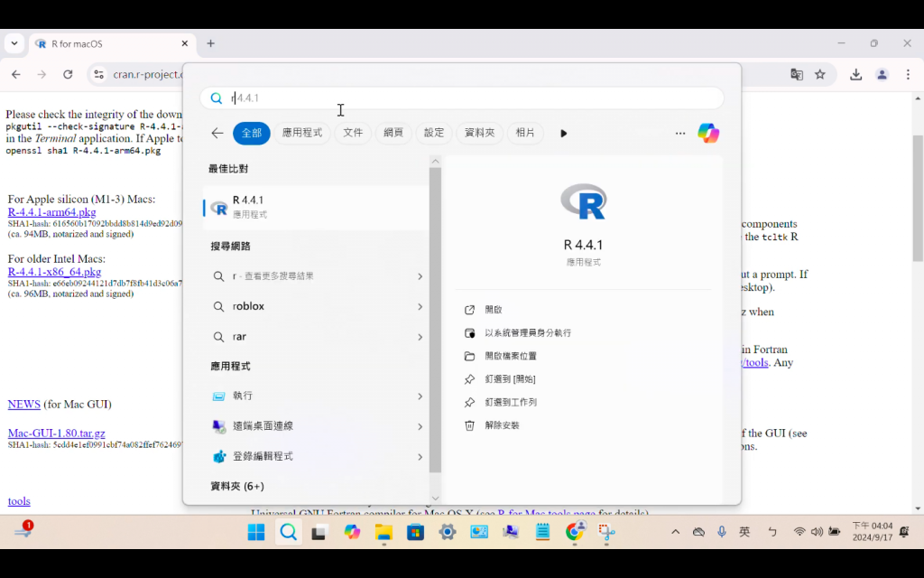
Task: Open Snipping Tool from the taskbar
Action: [x=606, y=532]
